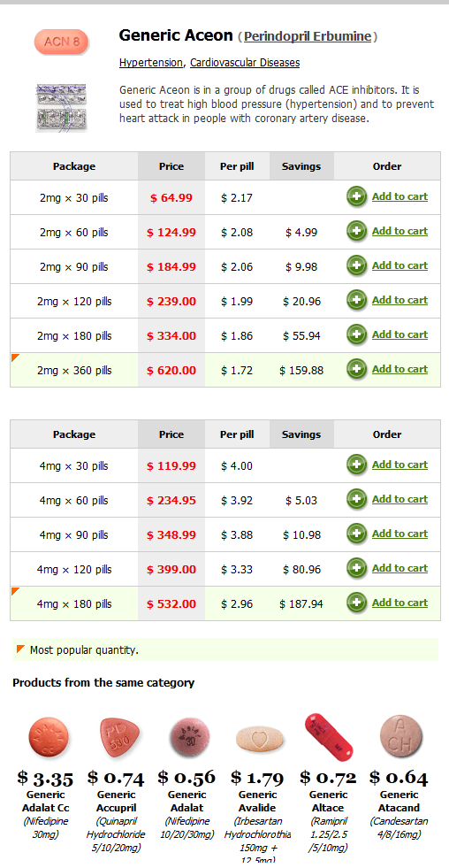
Task: Add 2mg × 180 pills to cart
Action: 400,334
